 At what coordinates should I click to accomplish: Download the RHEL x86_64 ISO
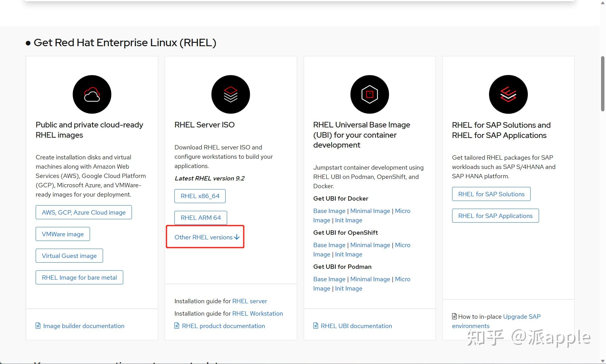pos(200,196)
